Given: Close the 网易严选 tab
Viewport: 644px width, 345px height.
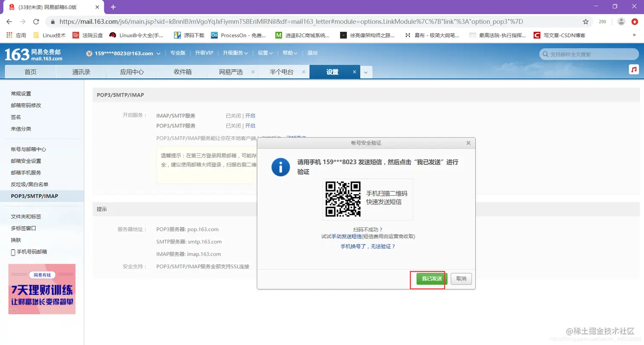Looking at the screenshot, I should point(253,72).
